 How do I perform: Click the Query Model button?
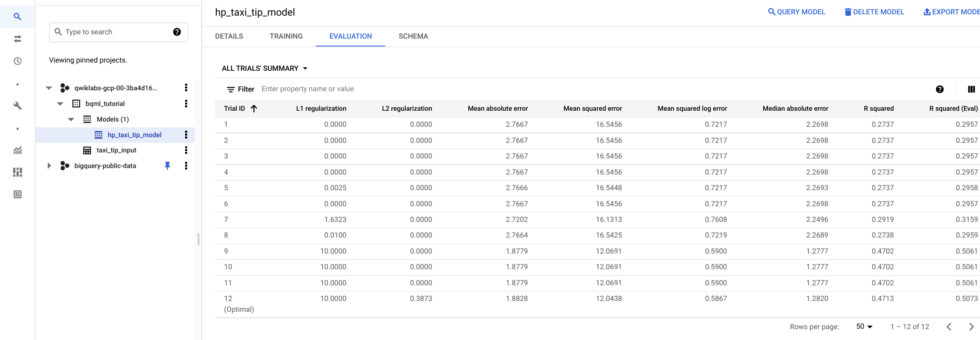click(x=797, y=12)
